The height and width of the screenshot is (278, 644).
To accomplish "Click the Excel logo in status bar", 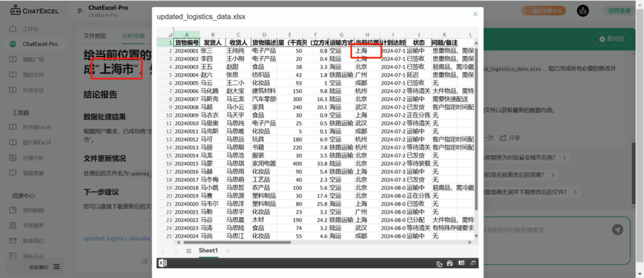I will tap(162, 263).
